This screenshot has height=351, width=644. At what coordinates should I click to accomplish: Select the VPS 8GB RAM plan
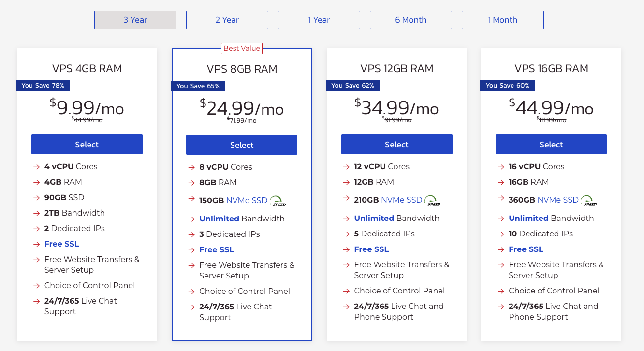tap(241, 145)
